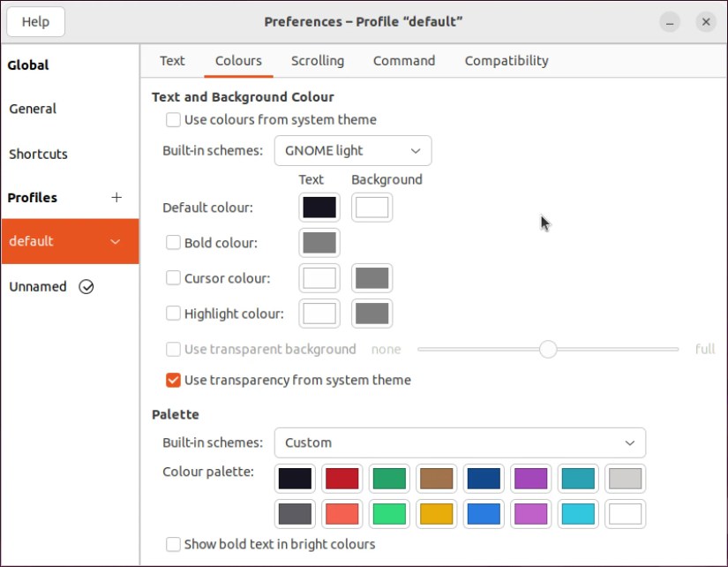Open the default profile chevron menu
Viewport: 728px width, 567px height.
tap(116, 241)
